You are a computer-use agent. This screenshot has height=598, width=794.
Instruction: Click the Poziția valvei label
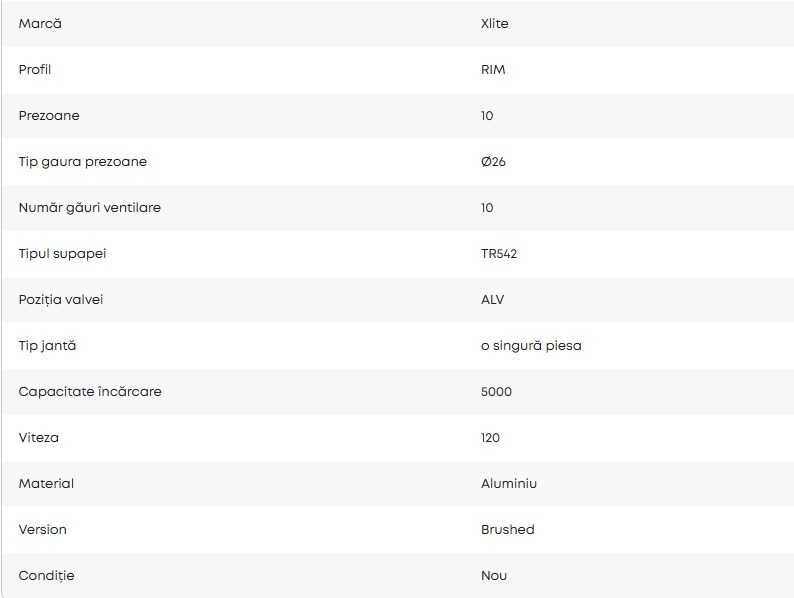61,299
